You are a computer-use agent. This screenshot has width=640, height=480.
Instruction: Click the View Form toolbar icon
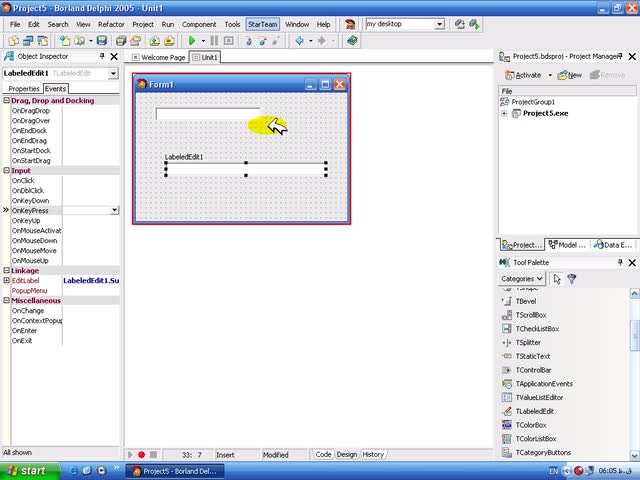tap(28, 40)
